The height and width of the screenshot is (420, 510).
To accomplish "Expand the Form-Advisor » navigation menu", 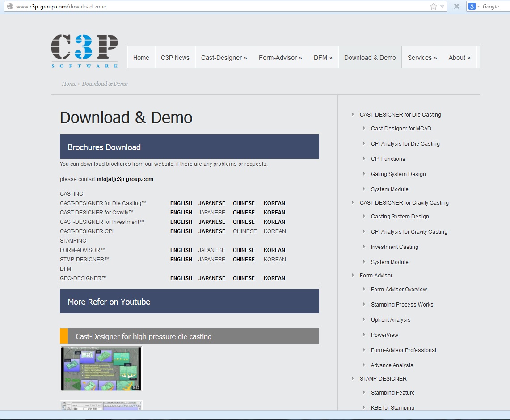I will [x=280, y=58].
